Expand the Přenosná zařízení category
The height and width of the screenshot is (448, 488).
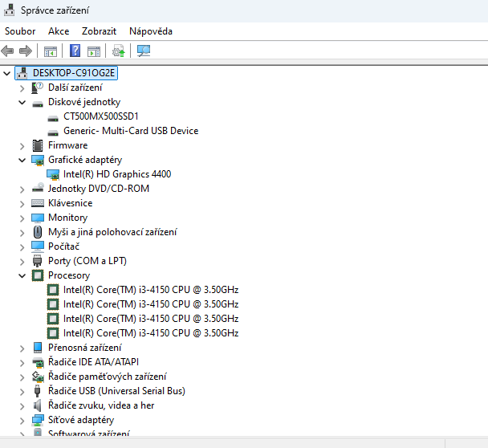(22, 348)
